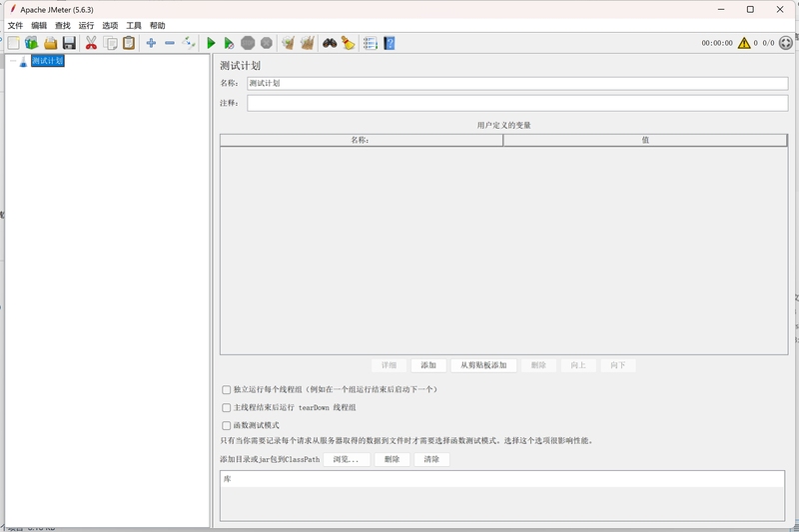799x532 pixels.
Task: Enable running each thread group independently checkbox
Action: pos(227,389)
